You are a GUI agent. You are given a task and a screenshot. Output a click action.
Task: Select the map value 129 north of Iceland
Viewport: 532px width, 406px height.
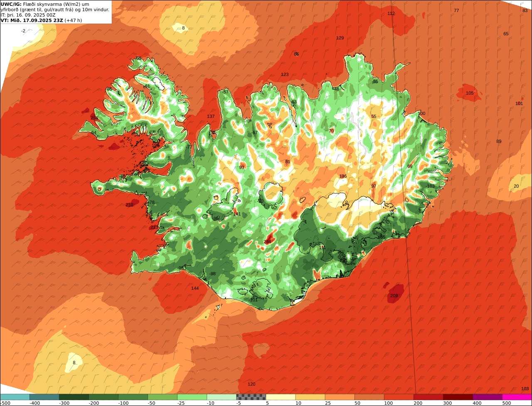[x=340, y=38]
